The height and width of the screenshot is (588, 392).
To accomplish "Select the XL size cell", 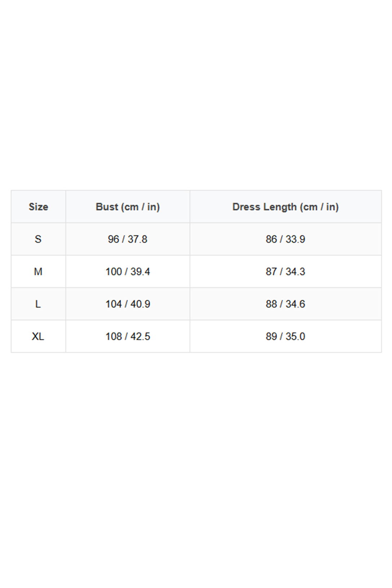I will (x=38, y=337).
